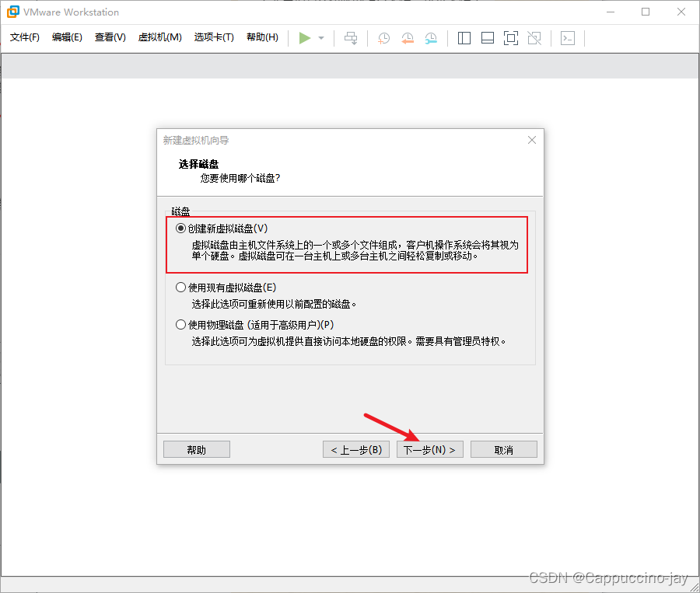Close the VMware Workstation window
Viewport: 700px width, 593px height.
681,12
